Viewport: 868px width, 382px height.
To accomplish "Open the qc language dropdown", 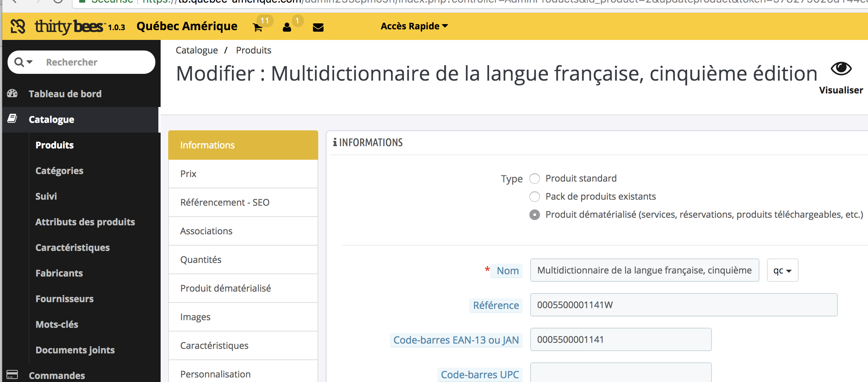I will tap(782, 270).
